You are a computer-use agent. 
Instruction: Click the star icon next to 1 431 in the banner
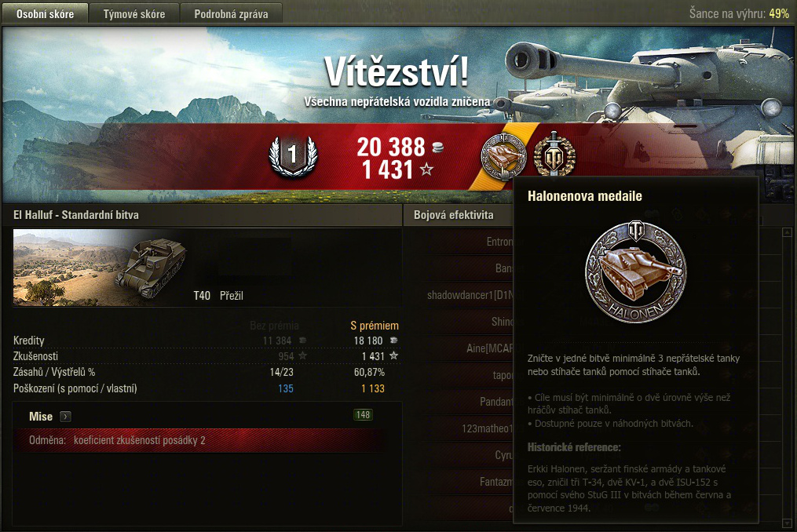coord(426,169)
